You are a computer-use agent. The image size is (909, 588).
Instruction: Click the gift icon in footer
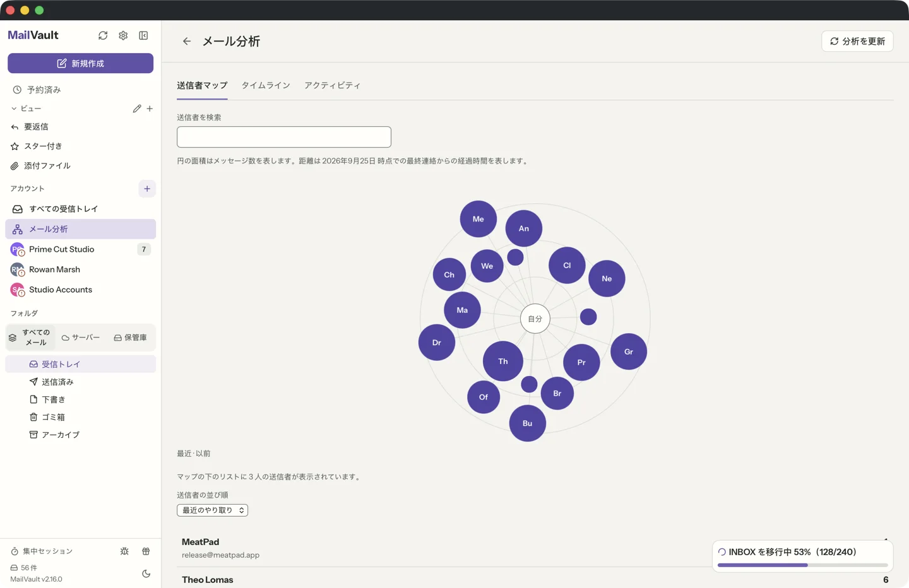tap(146, 551)
